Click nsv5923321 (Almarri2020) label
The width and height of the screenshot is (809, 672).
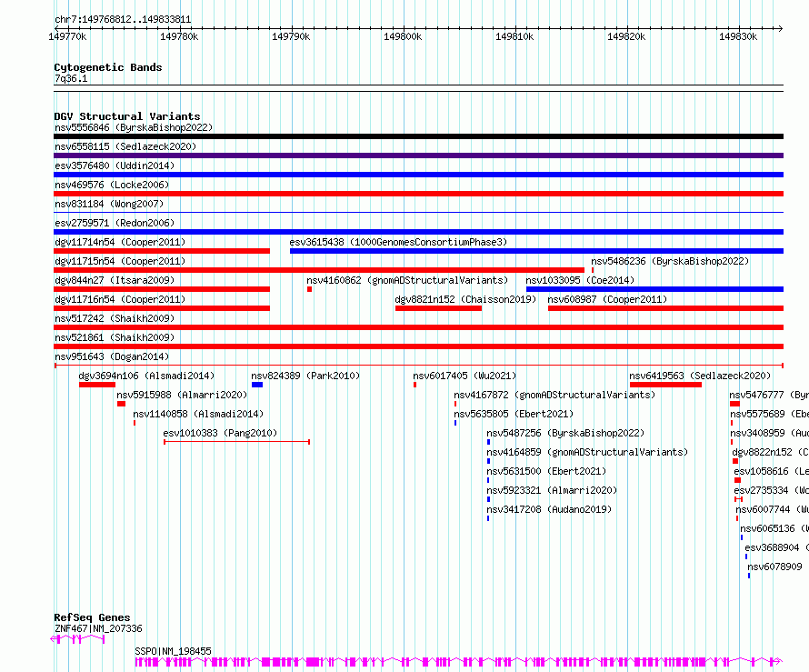pos(552,490)
